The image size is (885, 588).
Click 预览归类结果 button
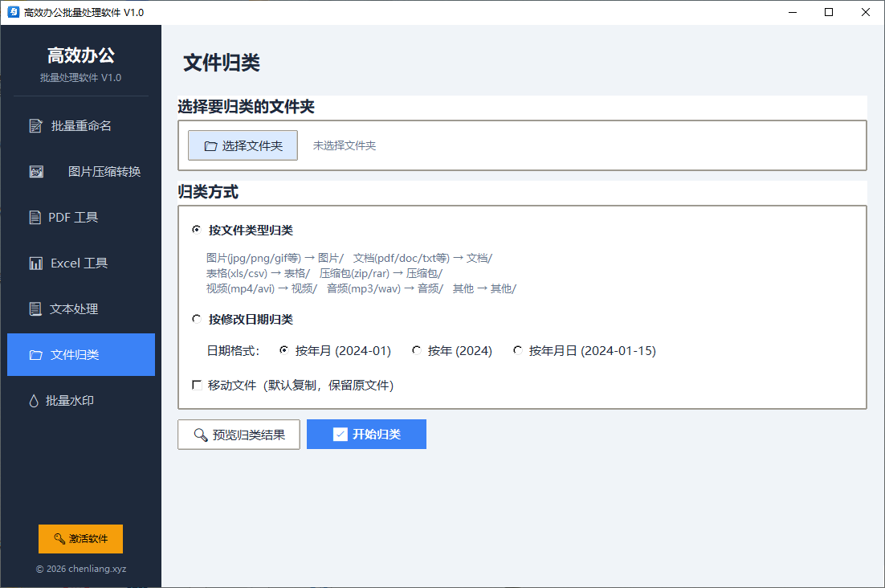(x=239, y=435)
